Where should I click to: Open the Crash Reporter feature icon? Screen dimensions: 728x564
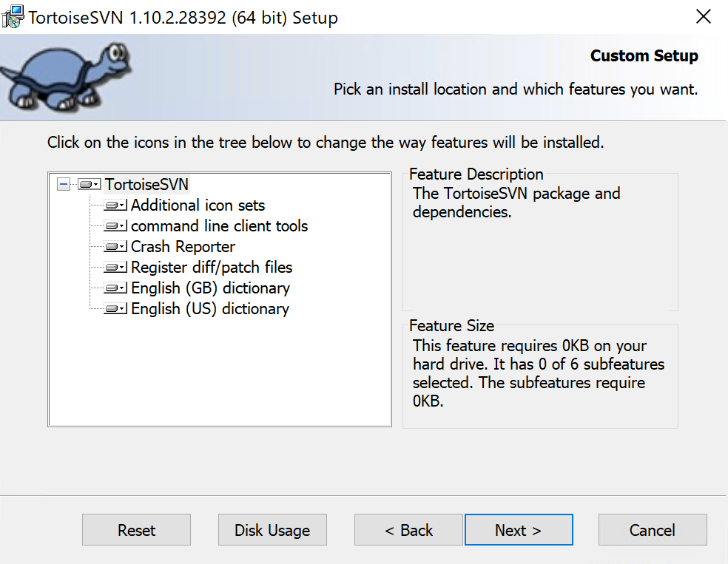tap(115, 247)
